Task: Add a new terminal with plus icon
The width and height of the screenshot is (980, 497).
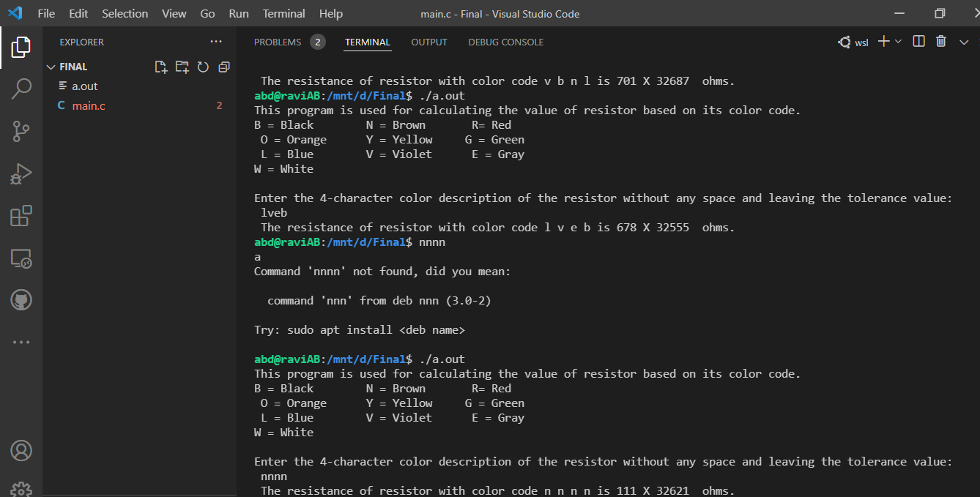Action: pyautogui.click(x=883, y=42)
